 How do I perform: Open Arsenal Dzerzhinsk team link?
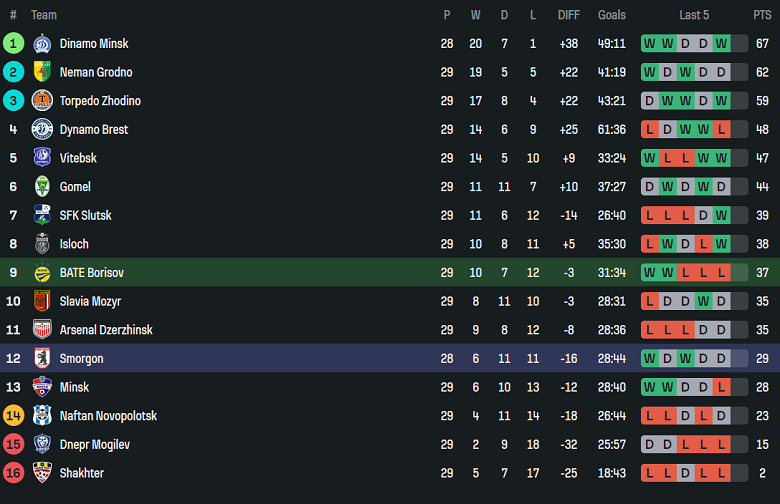click(x=106, y=330)
